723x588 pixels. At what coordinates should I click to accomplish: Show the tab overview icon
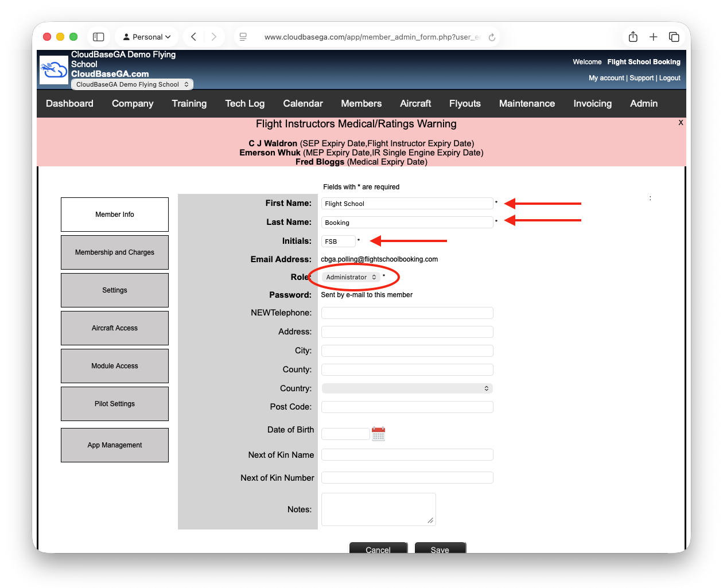click(x=674, y=37)
